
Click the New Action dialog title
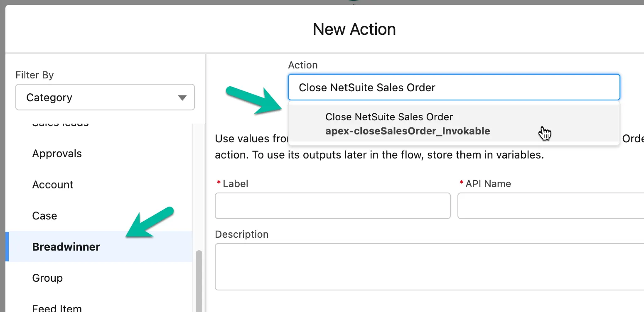click(x=354, y=29)
